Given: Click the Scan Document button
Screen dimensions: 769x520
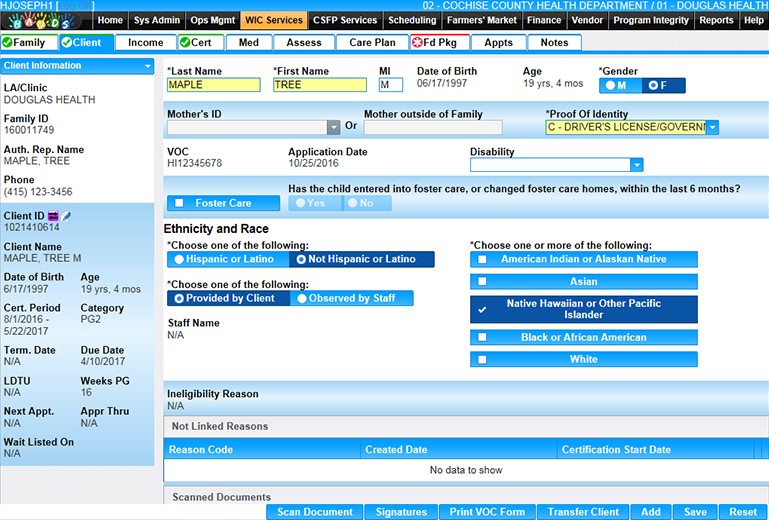Looking at the screenshot, I should point(314,512).
